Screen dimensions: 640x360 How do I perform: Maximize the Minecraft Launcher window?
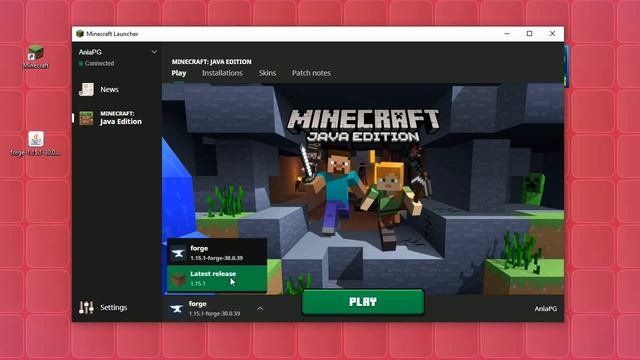[529, 33]
